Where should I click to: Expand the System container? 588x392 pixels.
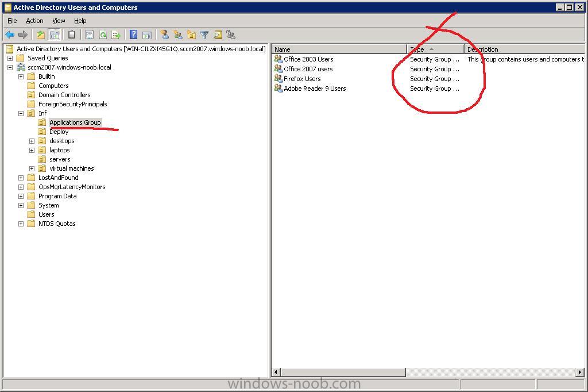tap(21, 205)
